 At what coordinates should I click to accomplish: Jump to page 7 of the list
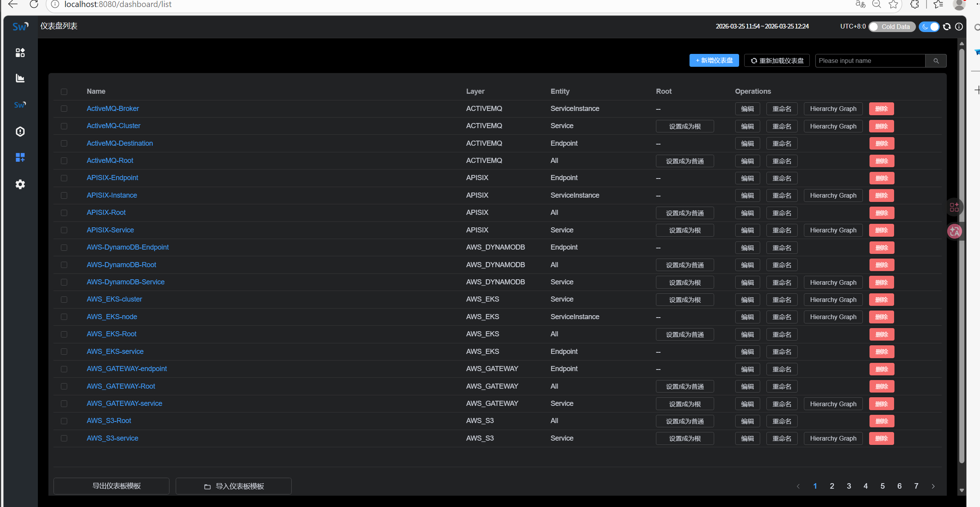[x=916, y=486]
